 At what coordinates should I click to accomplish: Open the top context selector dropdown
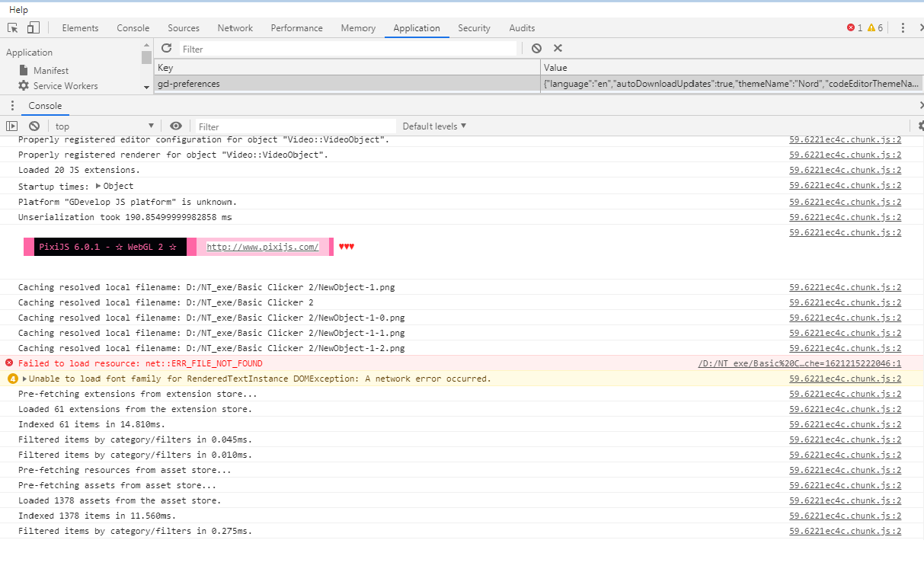(x=104, y=126)
